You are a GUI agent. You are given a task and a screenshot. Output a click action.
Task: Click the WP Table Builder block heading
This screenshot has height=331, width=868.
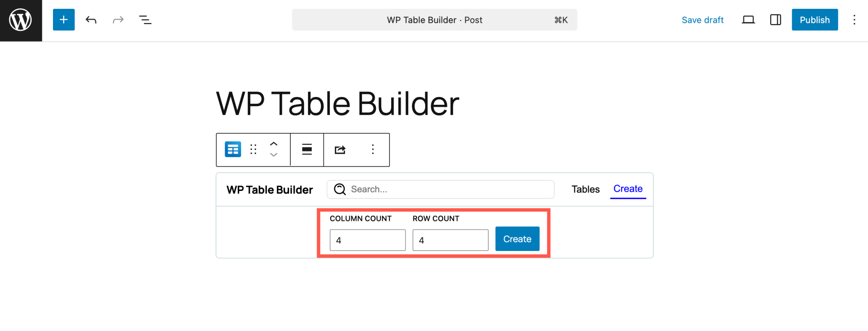pyautogui.click(x=270, y=190)
